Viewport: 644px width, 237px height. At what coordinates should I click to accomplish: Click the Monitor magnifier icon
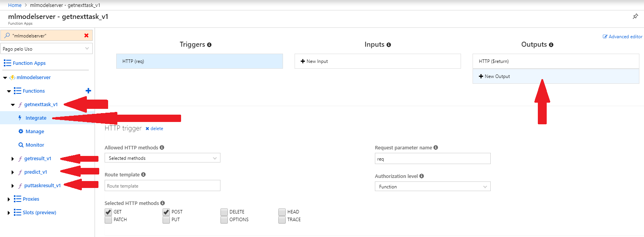coord(21,145)
